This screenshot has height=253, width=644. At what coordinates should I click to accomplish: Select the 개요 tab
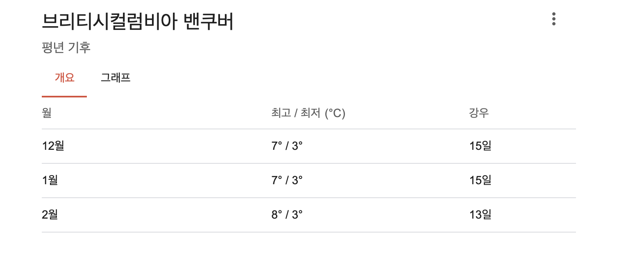tap(65, 77)
